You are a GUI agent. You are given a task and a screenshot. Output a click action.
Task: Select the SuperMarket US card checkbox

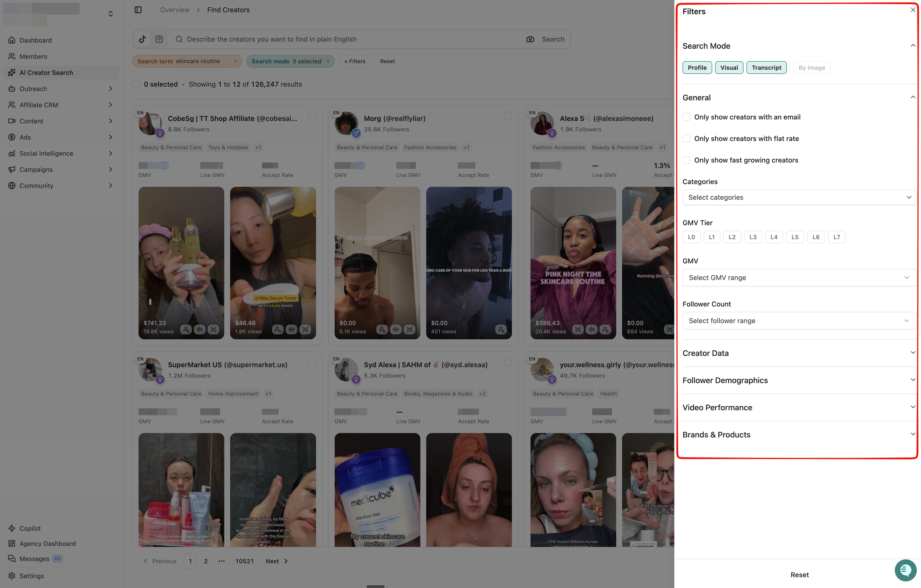pyautogui.click(x=312, y=362)
